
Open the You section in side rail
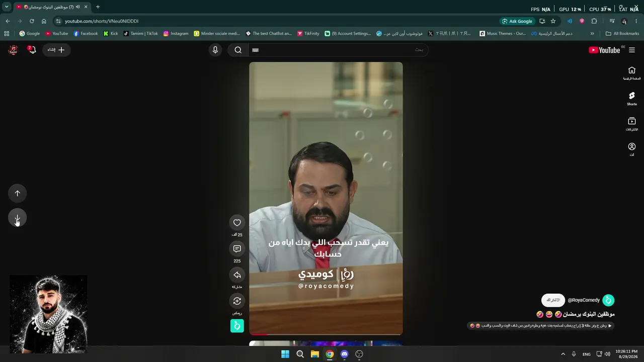click(x=632, y=149)
